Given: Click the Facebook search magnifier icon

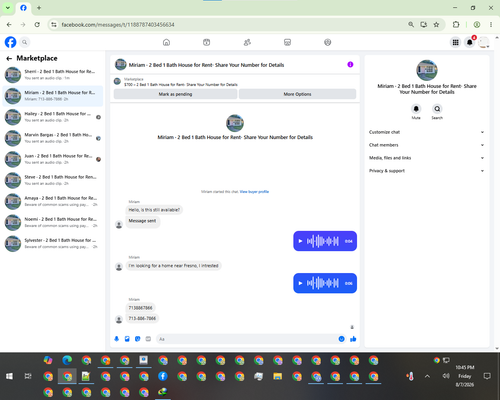Looking at the screenshot, I should 25,42.
